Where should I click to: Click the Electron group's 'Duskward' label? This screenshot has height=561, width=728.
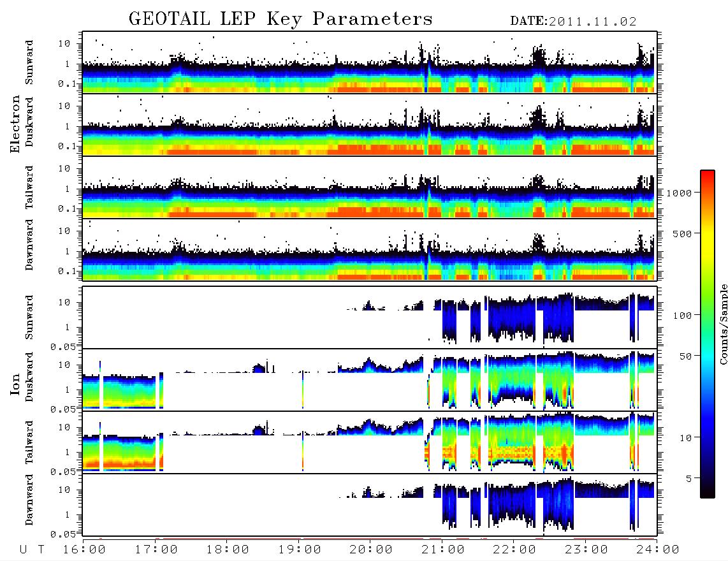click(29, 122)
